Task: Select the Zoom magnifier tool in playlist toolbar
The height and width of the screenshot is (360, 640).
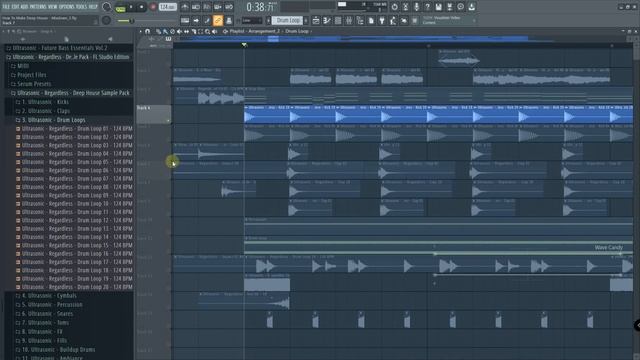Action: coord(207,31)
